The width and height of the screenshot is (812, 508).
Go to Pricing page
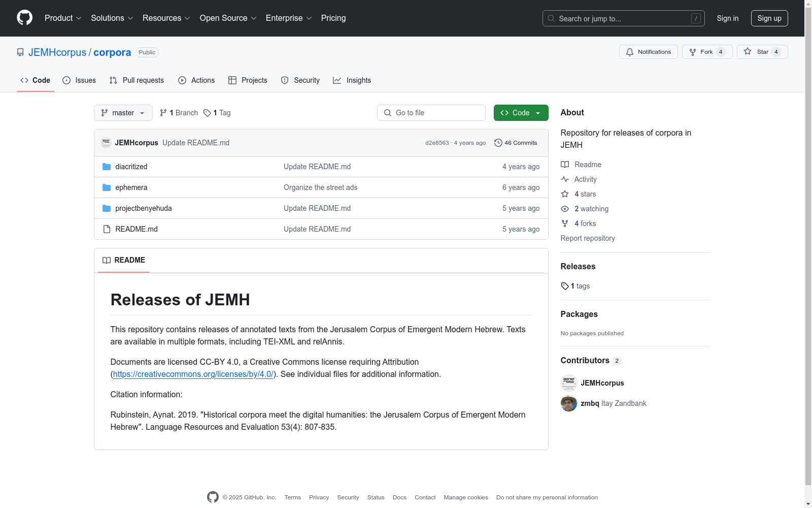coord(333,18)
